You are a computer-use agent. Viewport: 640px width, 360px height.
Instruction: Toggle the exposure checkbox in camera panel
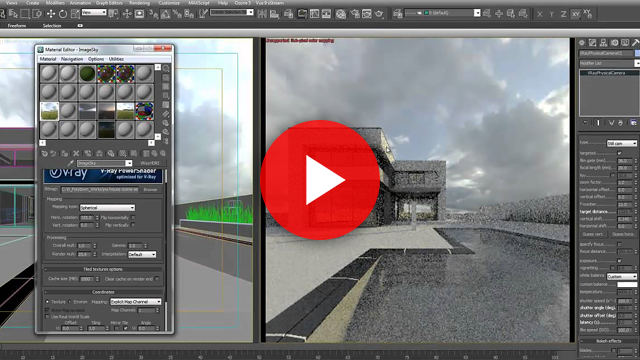(x=619, y=260)
